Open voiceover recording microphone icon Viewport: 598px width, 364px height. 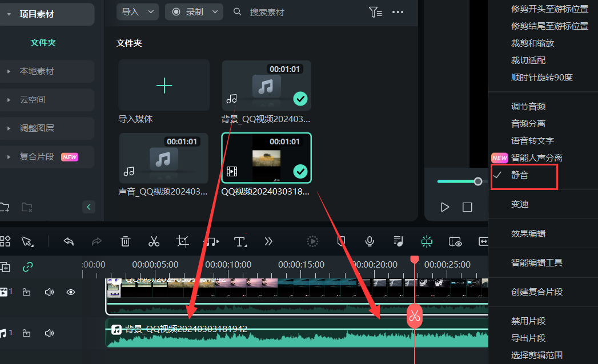tap(369, 241)
